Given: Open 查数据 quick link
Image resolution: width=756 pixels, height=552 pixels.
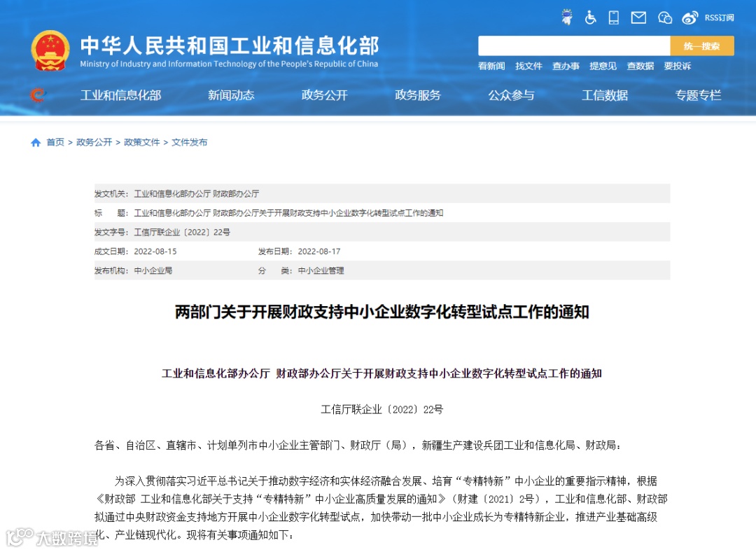Looking at the screenshot, I should point(640,66).
